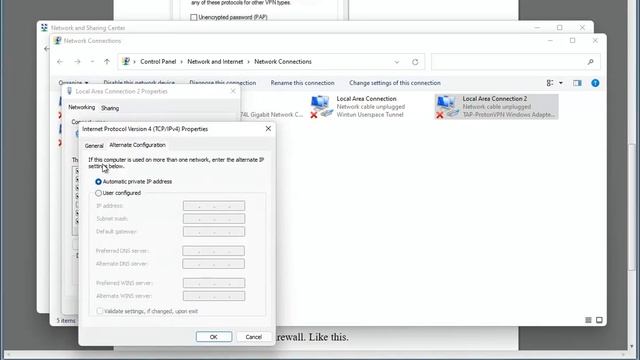Close the Internet Protocol Version 4 Properties dialog
640x360 pixels.
[x=268, y=129]
